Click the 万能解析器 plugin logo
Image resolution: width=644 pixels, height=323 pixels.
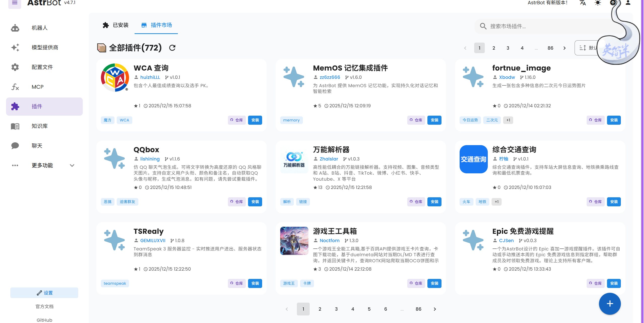click(294, 159)
